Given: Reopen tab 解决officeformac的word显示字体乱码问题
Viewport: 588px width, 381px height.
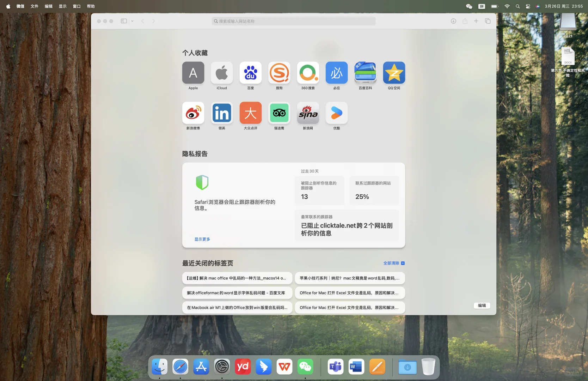Looking at the screenshot, I should pos(237,293).
